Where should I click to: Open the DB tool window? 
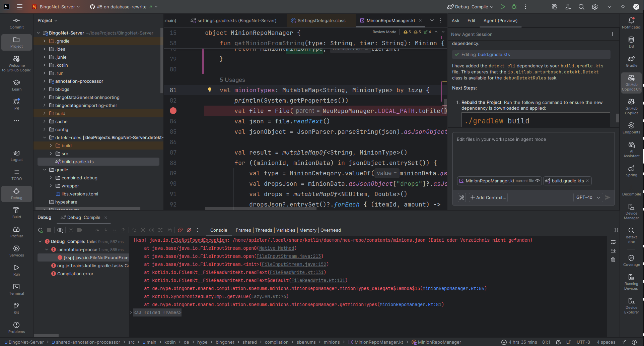[631, 42]
